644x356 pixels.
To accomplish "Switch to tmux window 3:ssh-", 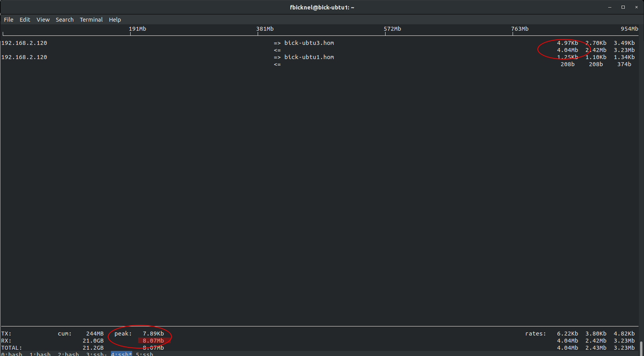I will (97, 354).
